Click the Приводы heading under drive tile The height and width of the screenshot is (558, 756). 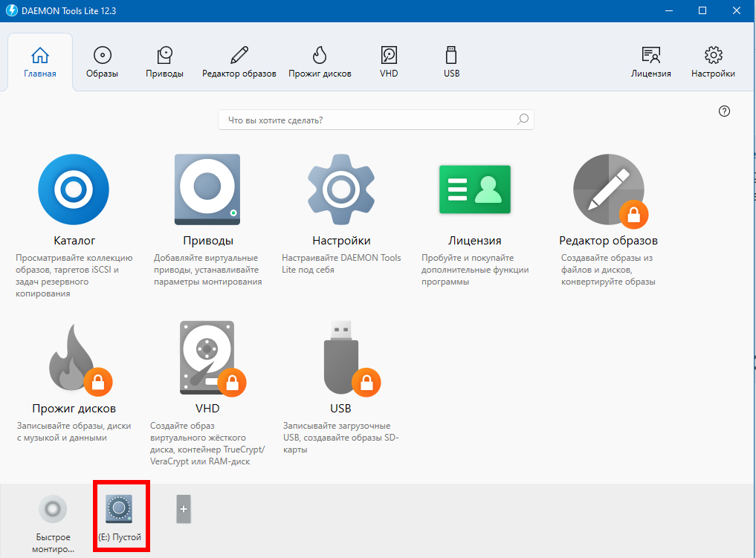tap(208, 241)
